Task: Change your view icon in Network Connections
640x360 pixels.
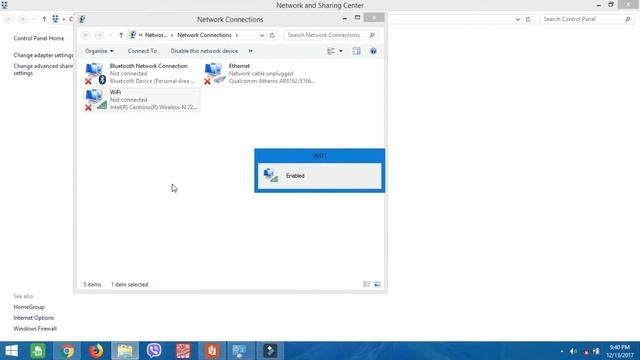Action: [x=331, y=51]
